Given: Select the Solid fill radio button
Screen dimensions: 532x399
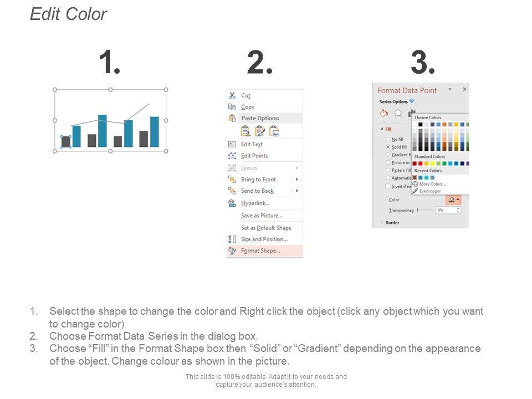Looking at the screenshot, I should coord(388,147).
